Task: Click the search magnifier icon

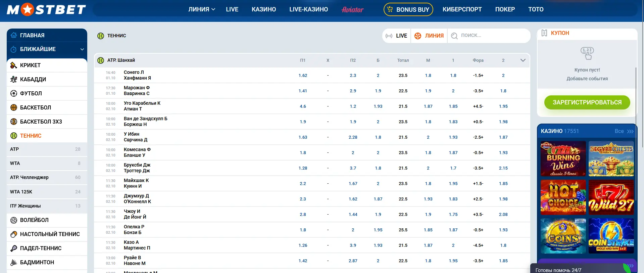Action: pos(454,36)
